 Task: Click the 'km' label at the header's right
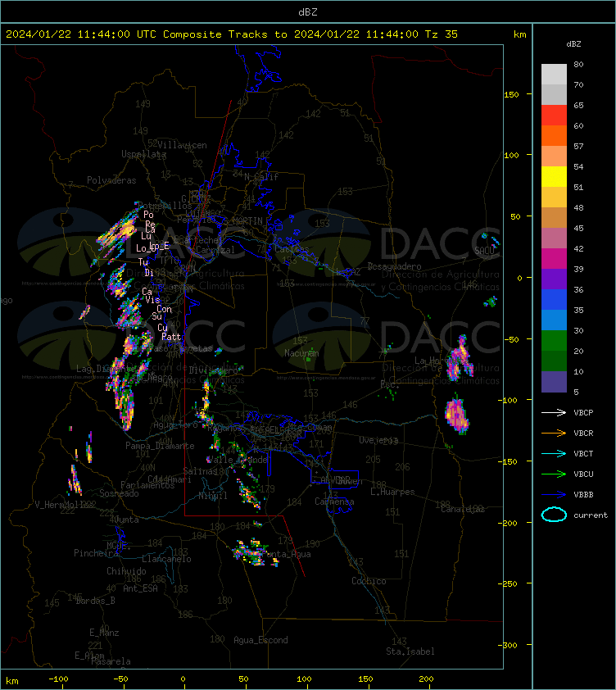coord(519,34)
